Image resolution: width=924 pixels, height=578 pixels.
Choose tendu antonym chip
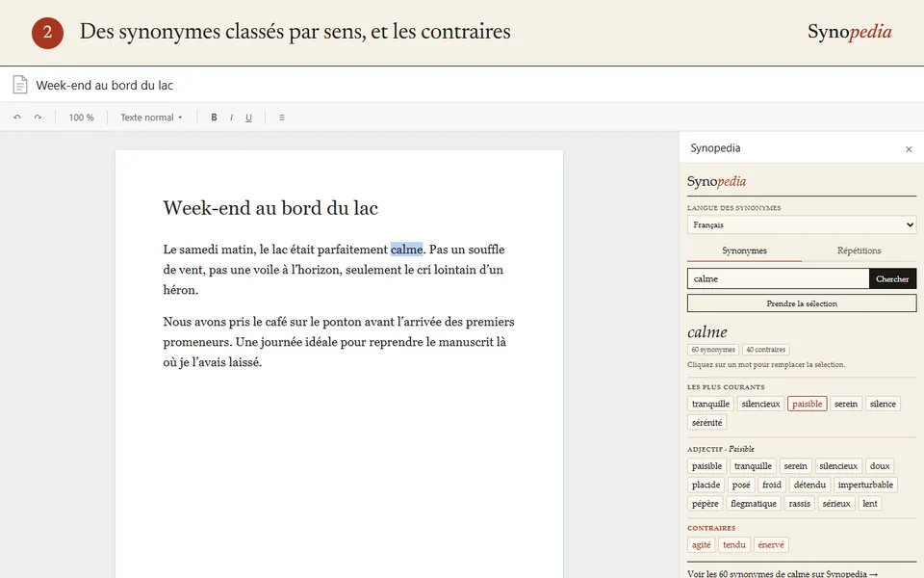(733, 545)
